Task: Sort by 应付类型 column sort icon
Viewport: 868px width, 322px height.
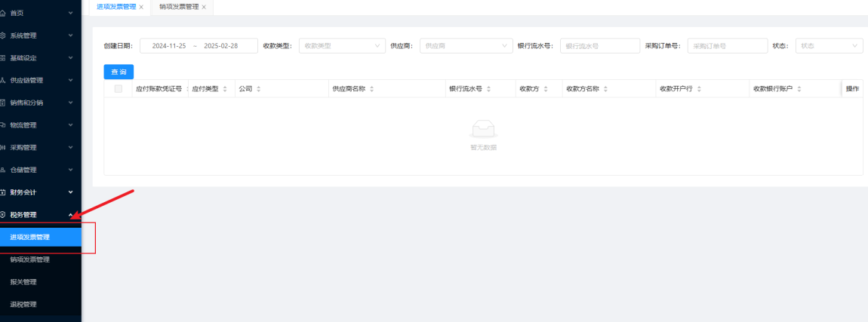Action: pos(225,89)
